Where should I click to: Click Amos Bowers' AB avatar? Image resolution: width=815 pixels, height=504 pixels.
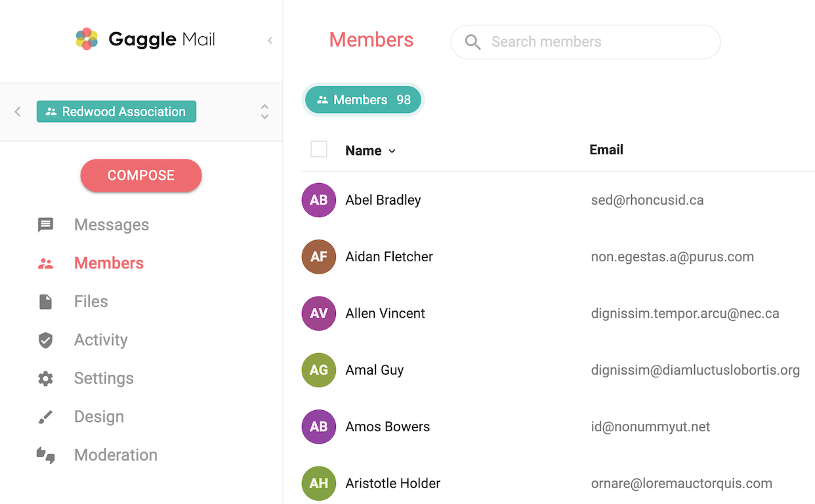(x=319, y=427)
